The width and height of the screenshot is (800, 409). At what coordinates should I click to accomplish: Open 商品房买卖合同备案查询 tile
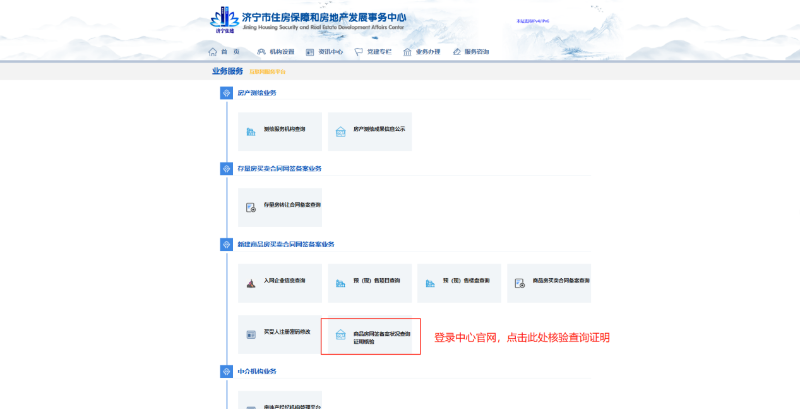tap(548, 283)
